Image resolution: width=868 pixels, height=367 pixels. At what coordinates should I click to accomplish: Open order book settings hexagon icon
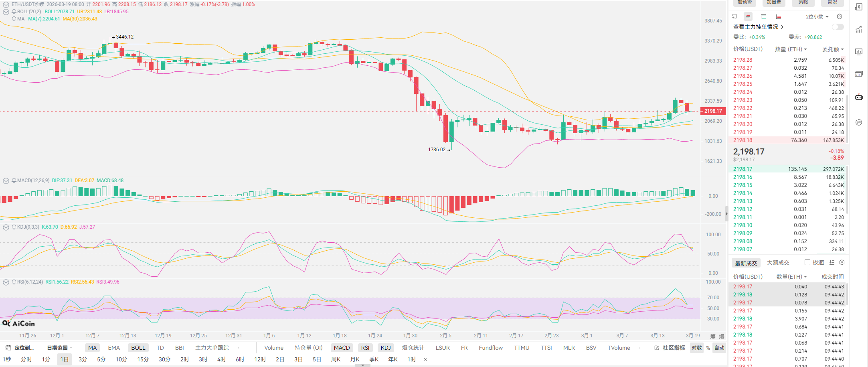[x=840, y=16]
